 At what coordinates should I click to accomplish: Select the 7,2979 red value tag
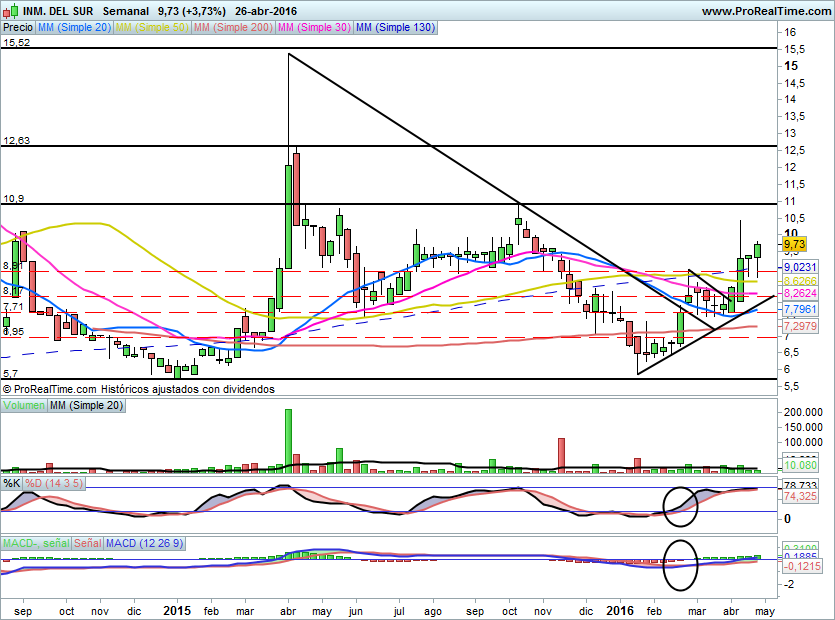(800, 325)
